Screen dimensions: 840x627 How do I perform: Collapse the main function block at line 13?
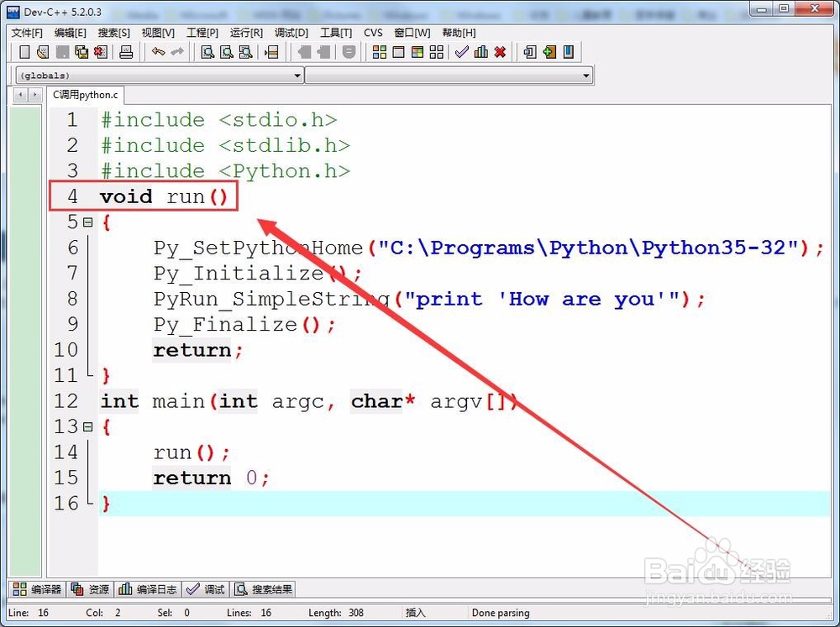pyautogui.click(x=89, y=426)
